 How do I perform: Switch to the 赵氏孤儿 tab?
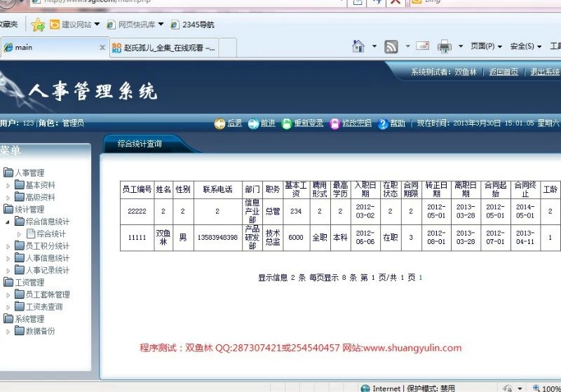click(164, 48)
